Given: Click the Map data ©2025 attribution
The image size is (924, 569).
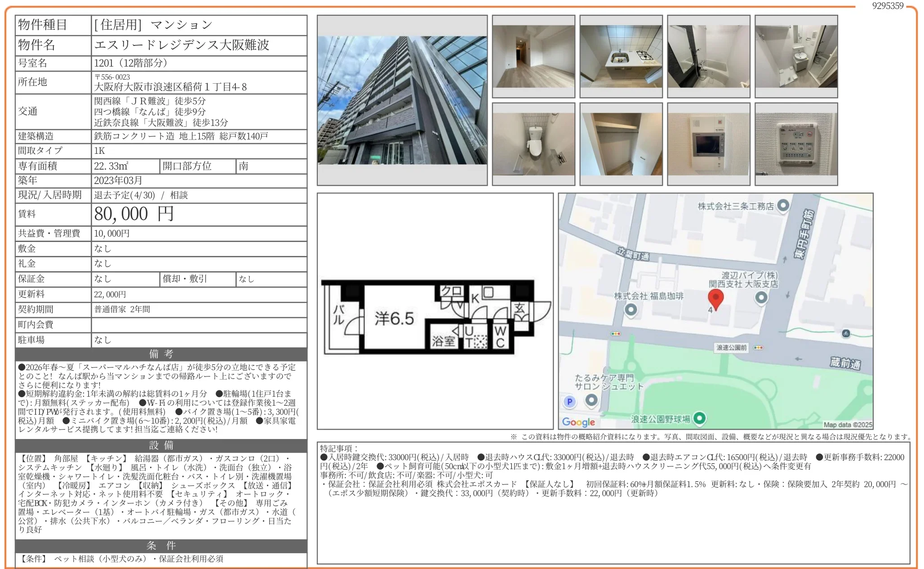Looking at the screenshot, I should [847, 425].
